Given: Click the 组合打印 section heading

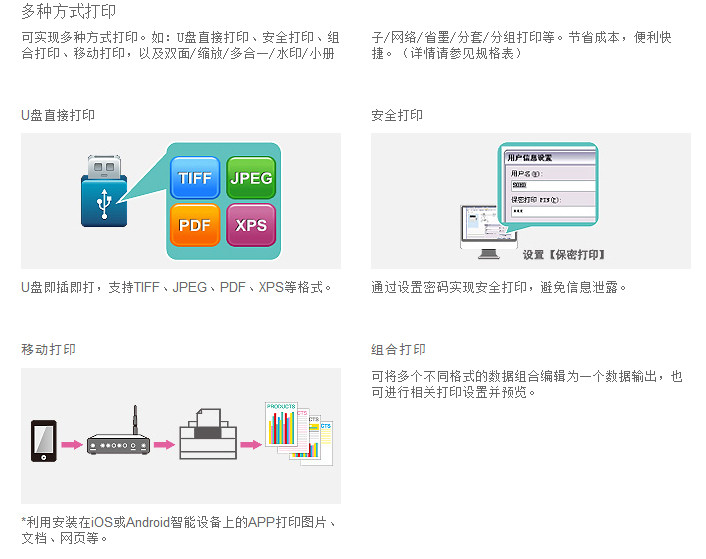Looking at the screenshot, I should click(x=398, y=349).
